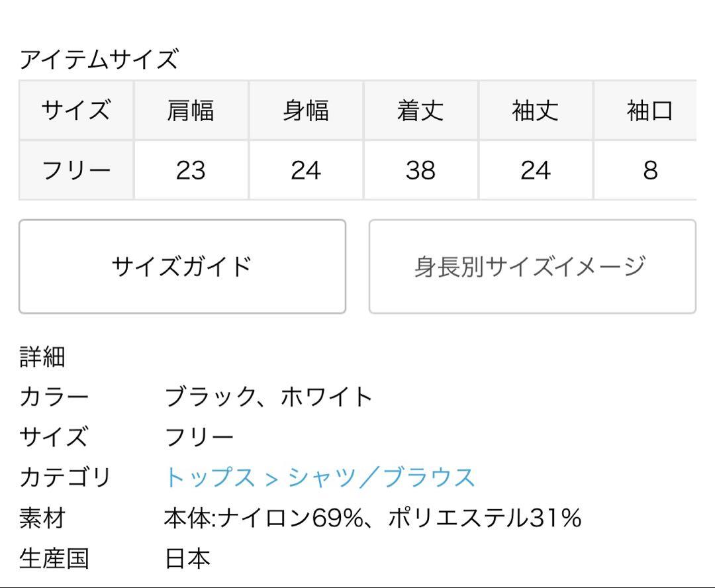Click the color value ブラック、ホワイト

tap(269, 397)
